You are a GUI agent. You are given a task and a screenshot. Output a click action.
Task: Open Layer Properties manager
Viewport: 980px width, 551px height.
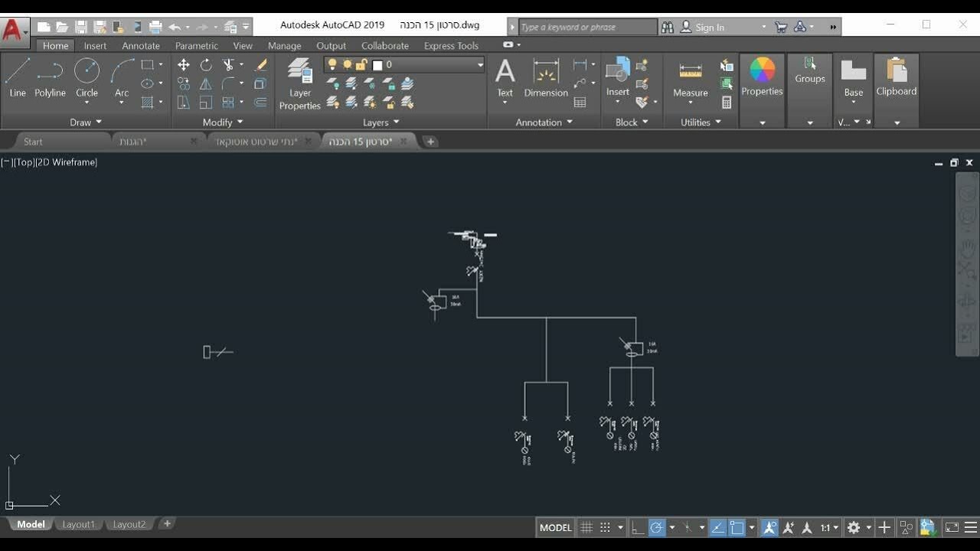(299, 83)
